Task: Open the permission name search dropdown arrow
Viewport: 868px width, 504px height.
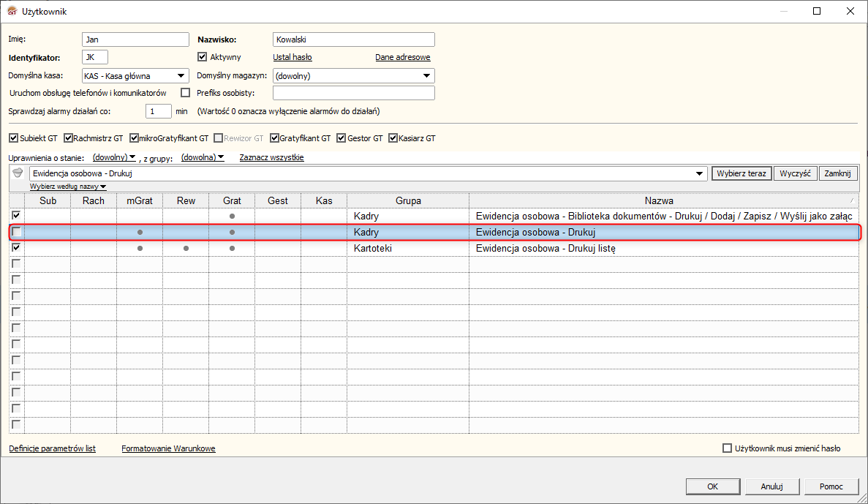Action: pos(699,173)
